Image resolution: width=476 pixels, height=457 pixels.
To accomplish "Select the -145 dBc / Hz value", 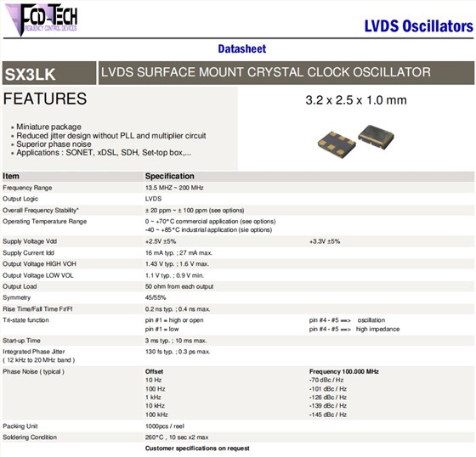I will click(328, 415).
